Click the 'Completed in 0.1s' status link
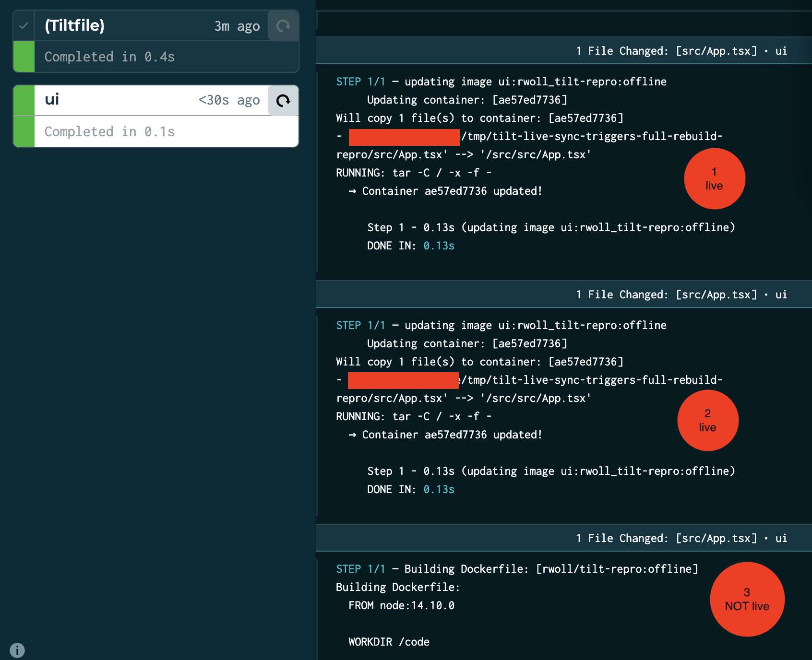The height and width of the screenshot is (660, 812). [x=109, y=131]
